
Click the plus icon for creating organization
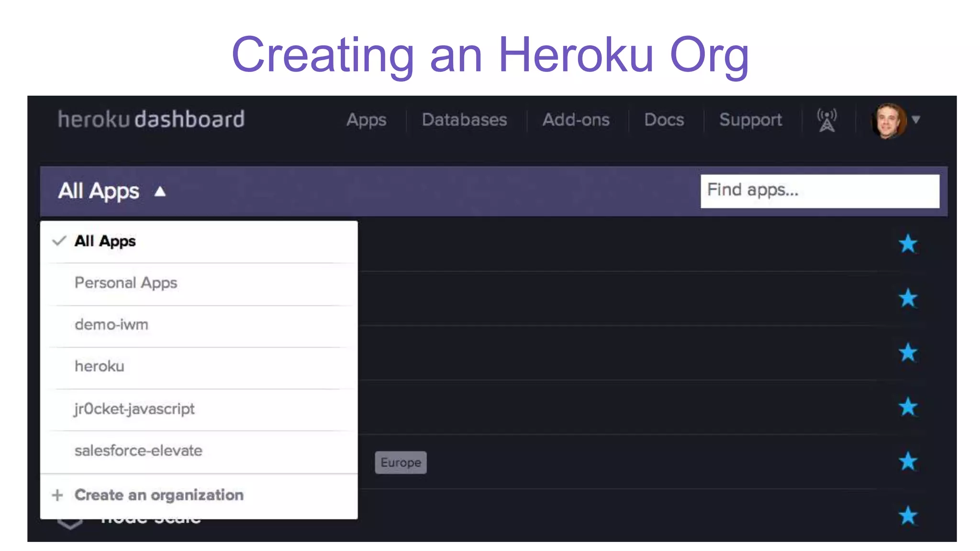click(57, 495)
